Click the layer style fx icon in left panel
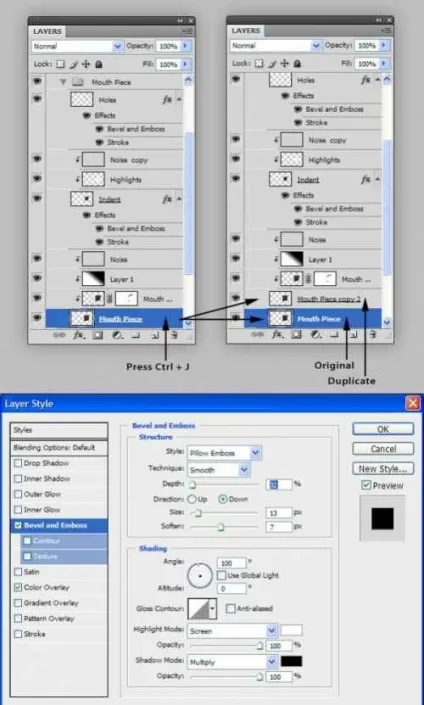The width and height of the screenshot is (424, 705). [78, 335]
